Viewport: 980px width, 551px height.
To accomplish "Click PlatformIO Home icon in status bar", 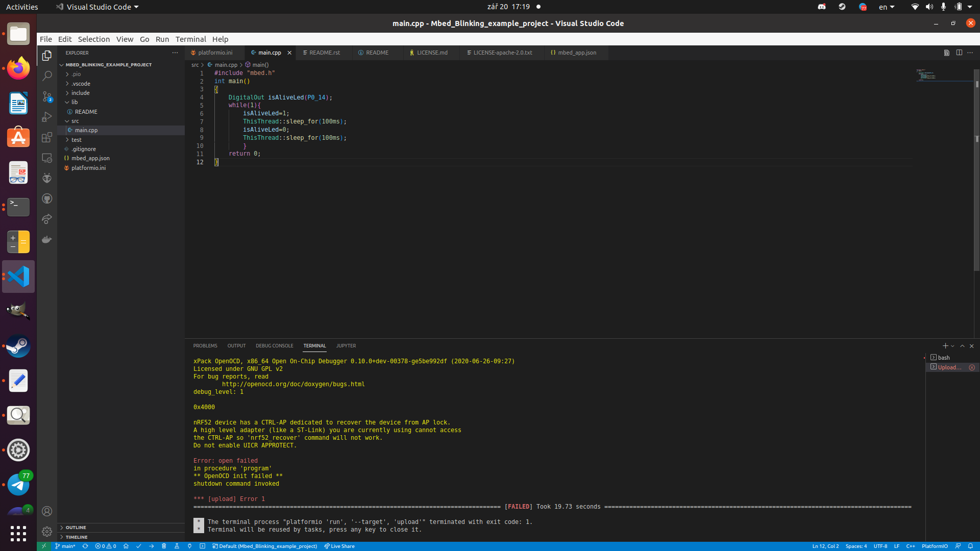I will 126,546.
